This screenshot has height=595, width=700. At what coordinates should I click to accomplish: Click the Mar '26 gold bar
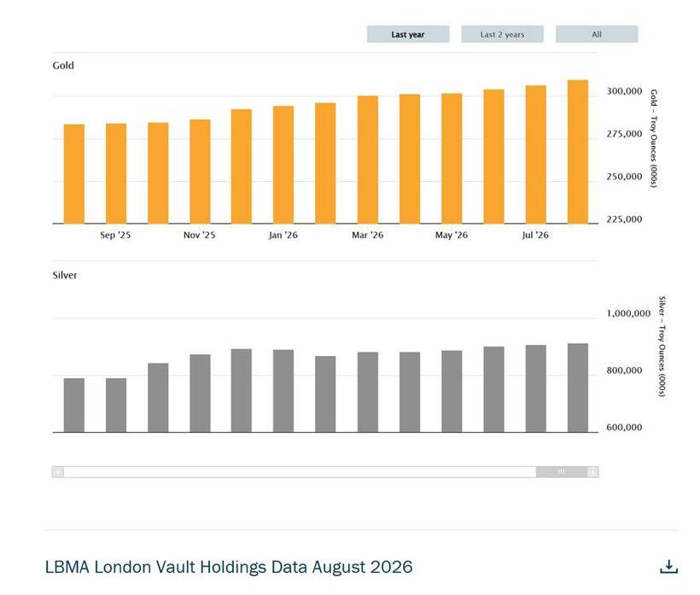[x=367, y=160]
